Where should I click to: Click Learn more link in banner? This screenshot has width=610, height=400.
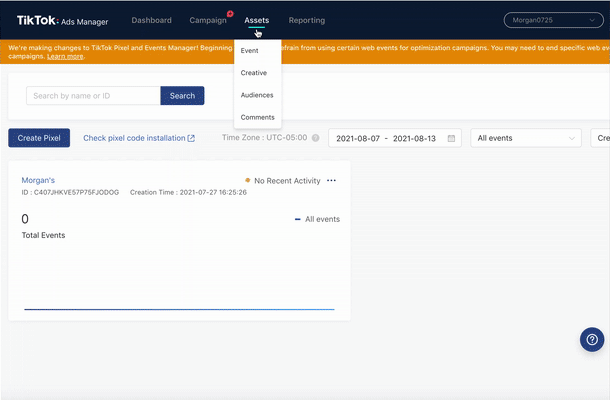(x=65, y=56)
